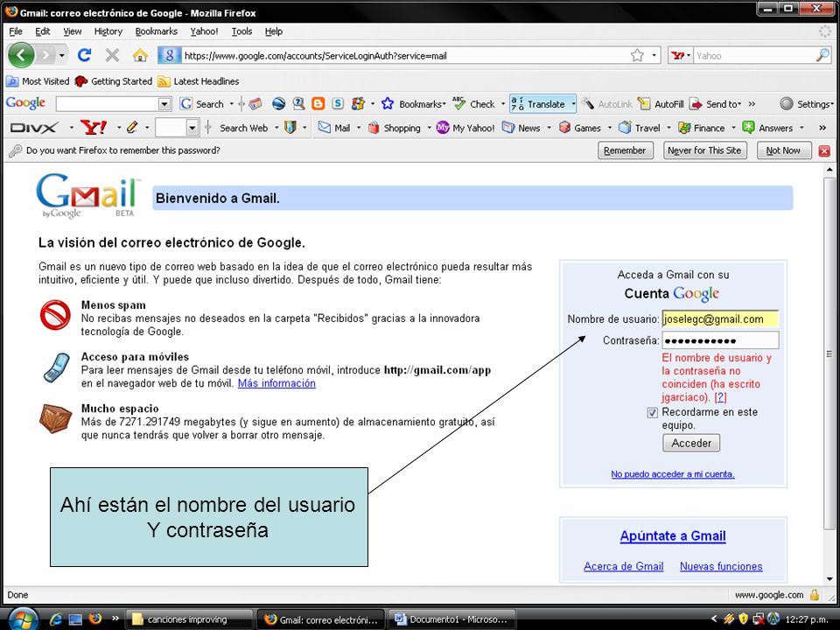Go back with the green Back arrow

(x=21, y=55)
